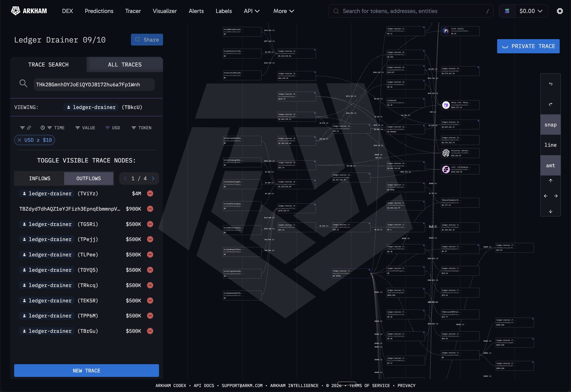Viewport: 571px width, 392px height.
Task: Toggle line mode in graph toolbar
Action: click(550, 145)
